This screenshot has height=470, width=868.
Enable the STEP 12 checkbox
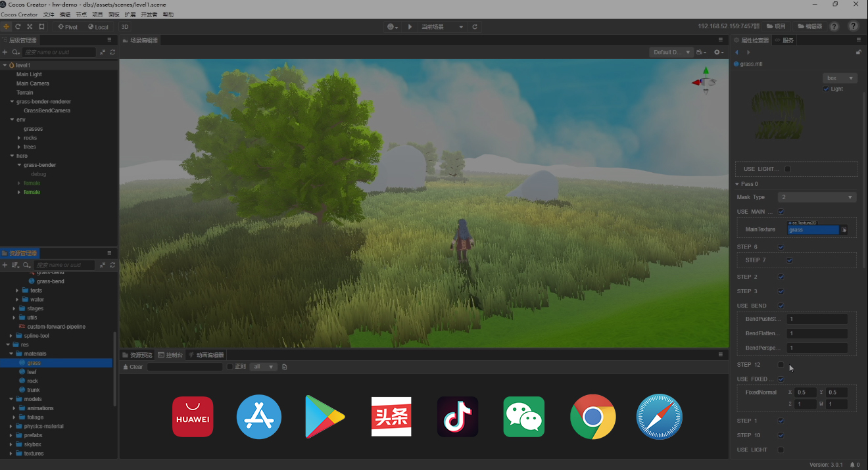781,365
